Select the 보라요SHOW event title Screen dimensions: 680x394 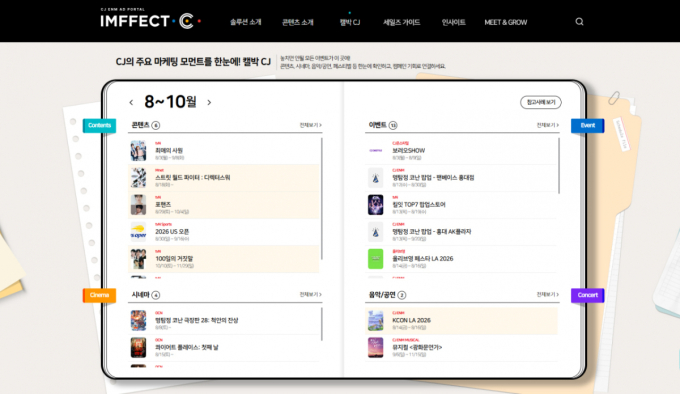[x=409, y=150]
